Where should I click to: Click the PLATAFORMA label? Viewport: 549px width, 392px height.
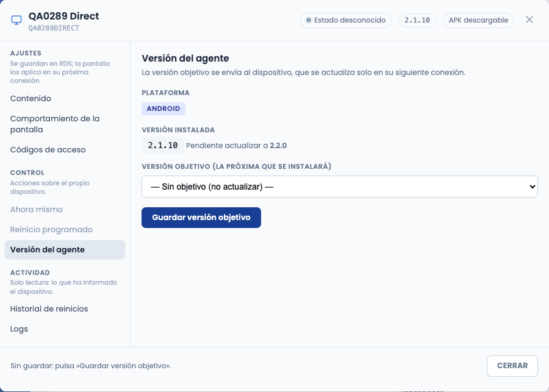click(165, 93)
